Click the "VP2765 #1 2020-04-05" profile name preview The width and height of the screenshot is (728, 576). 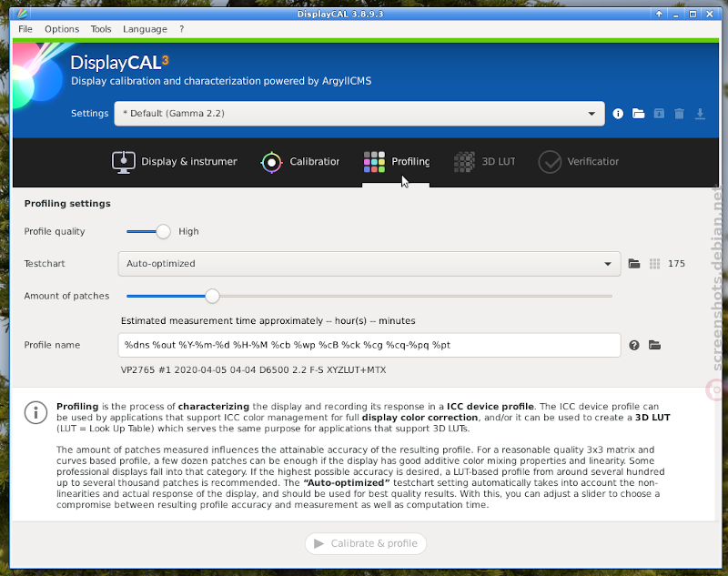pos(254,370)
